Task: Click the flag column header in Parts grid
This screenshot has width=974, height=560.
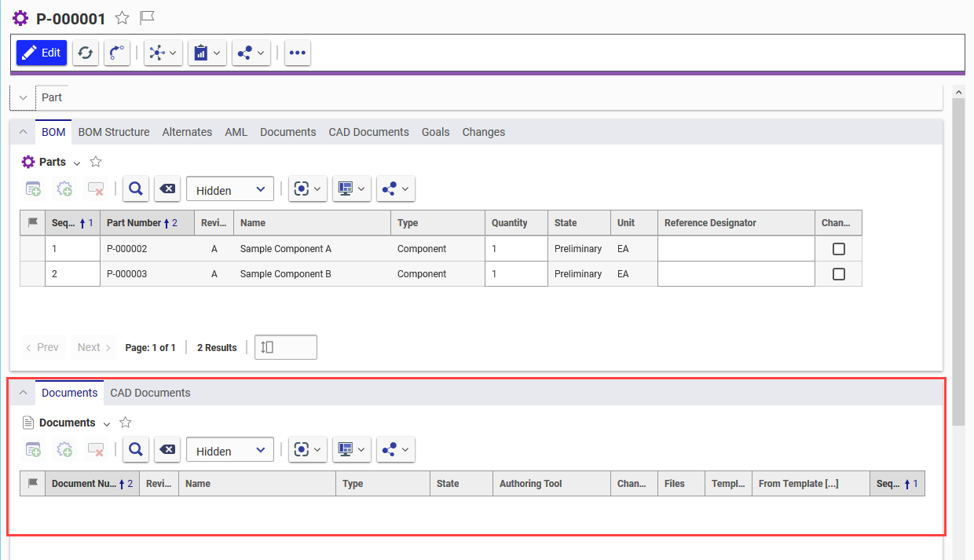Action: coord(33,223)
